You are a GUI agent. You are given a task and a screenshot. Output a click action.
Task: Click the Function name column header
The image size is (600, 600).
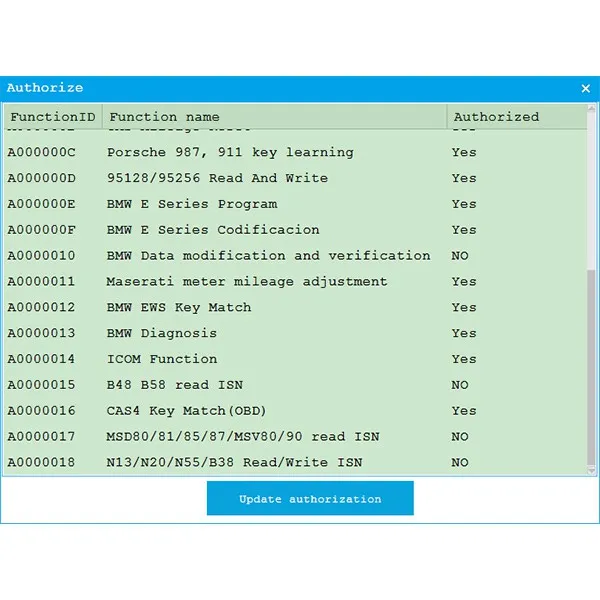(x=274, y=116)
